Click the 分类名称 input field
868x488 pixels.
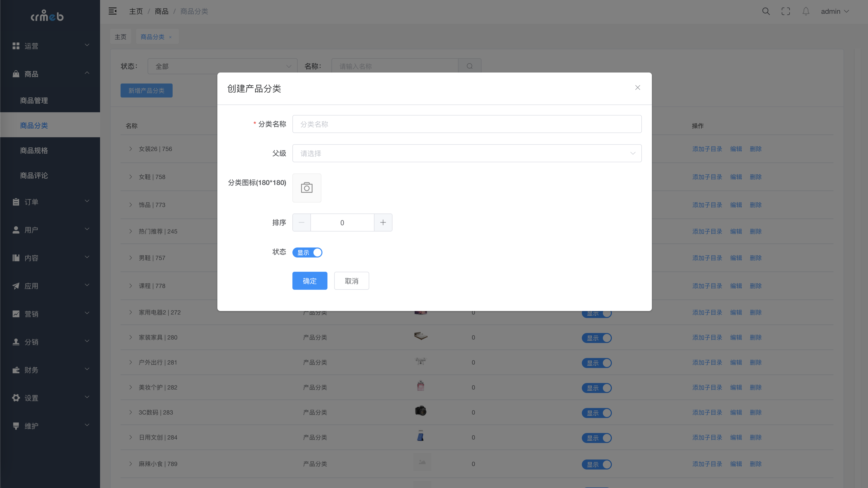467,124
